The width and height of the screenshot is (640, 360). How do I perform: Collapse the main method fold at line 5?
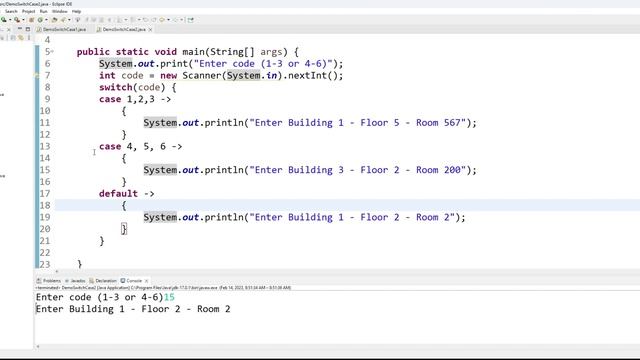pyautogui.click(x=53, y=51)
